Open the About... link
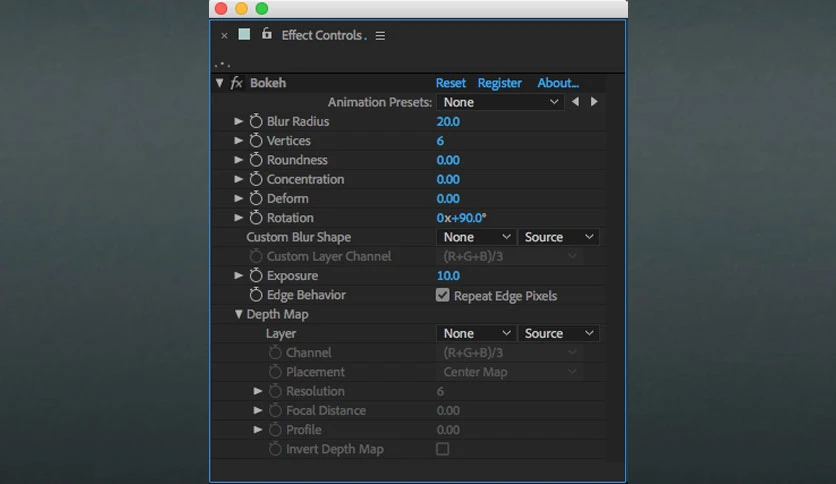The height and width of the screenshot is (484, 836). (558, 83)
